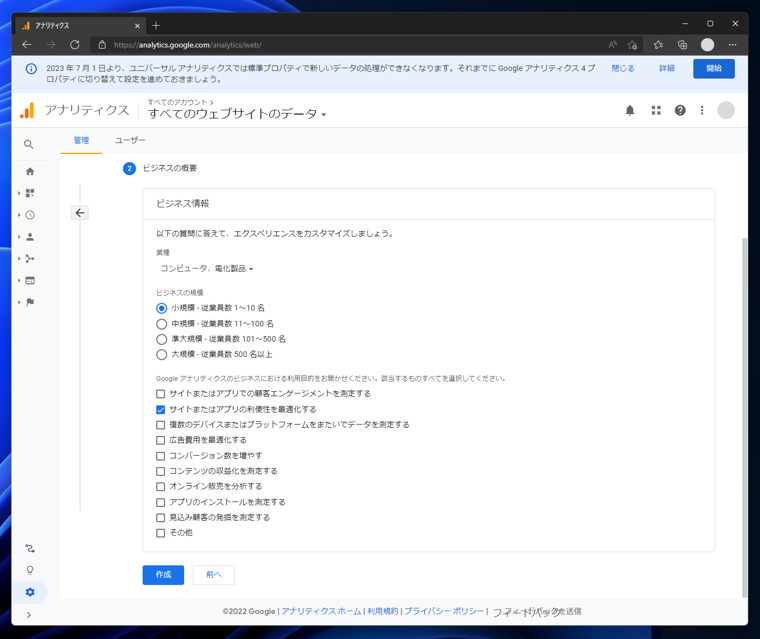View site information via the lock icon
Image resolution: width=760 pixels, height=639 pixels.
102,45
